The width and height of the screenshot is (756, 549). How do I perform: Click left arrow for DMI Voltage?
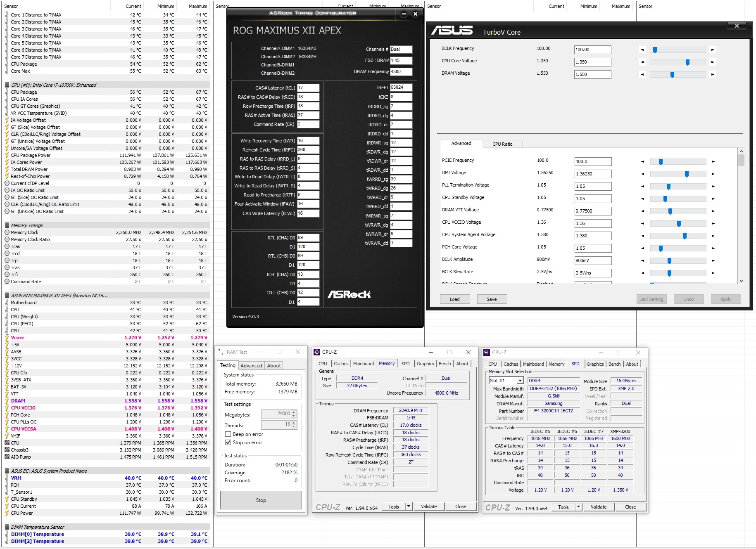pyautogui.click(x=642, y=174)
